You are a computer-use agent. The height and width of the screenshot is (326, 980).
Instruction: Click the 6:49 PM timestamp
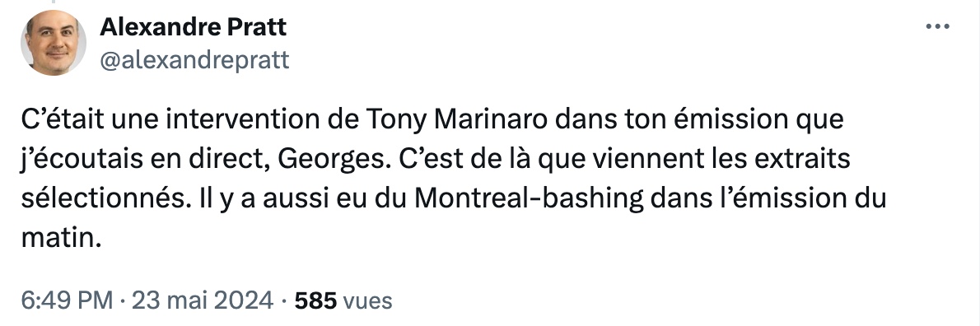tap(67, 300)
